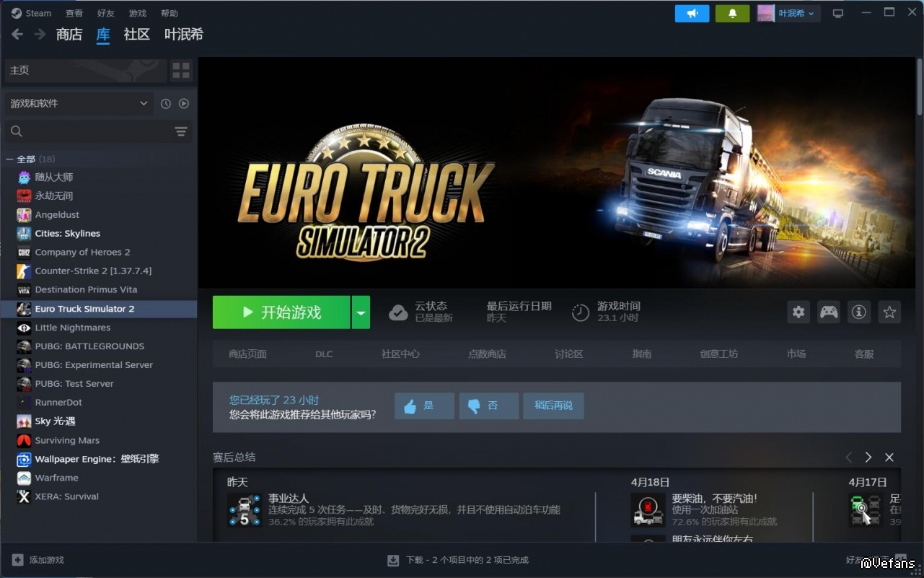This screenshot has height=578, width=924.
Task: Open the launch options dropdown arrow
Action: [x=361, y=312]
